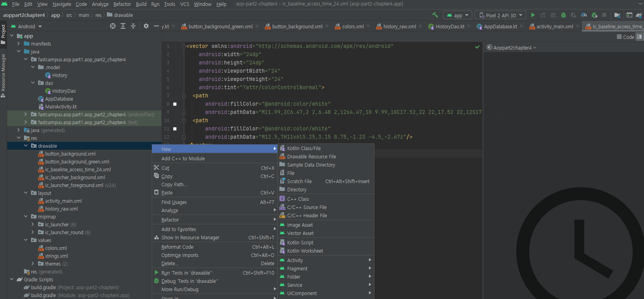Click Reformat Code in context menu
This screenshot has width=644, height=299.
click(215, 247)
